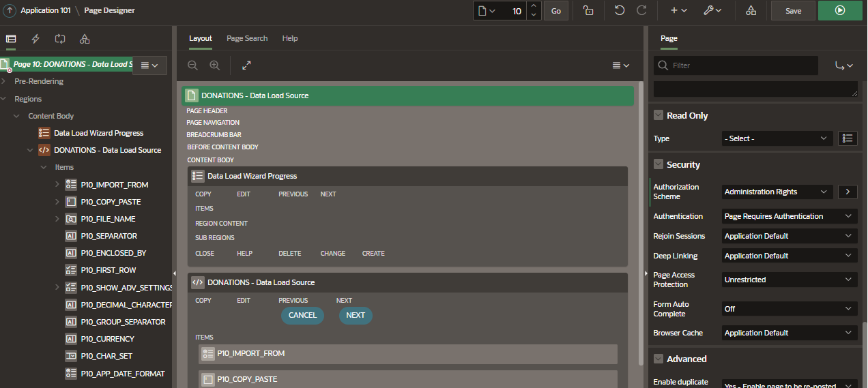
Task: Open the page selector icon
Action: tap(487, 11)
